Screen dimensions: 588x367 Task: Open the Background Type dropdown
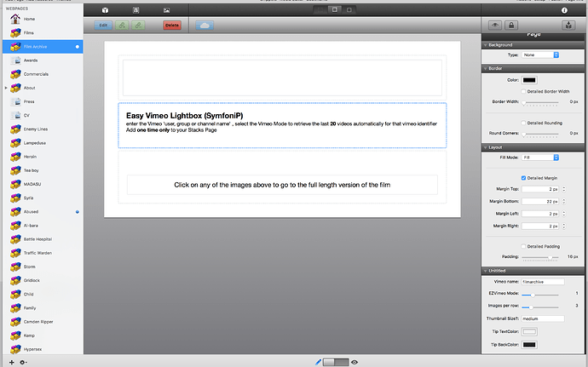(x=540, y=54)
